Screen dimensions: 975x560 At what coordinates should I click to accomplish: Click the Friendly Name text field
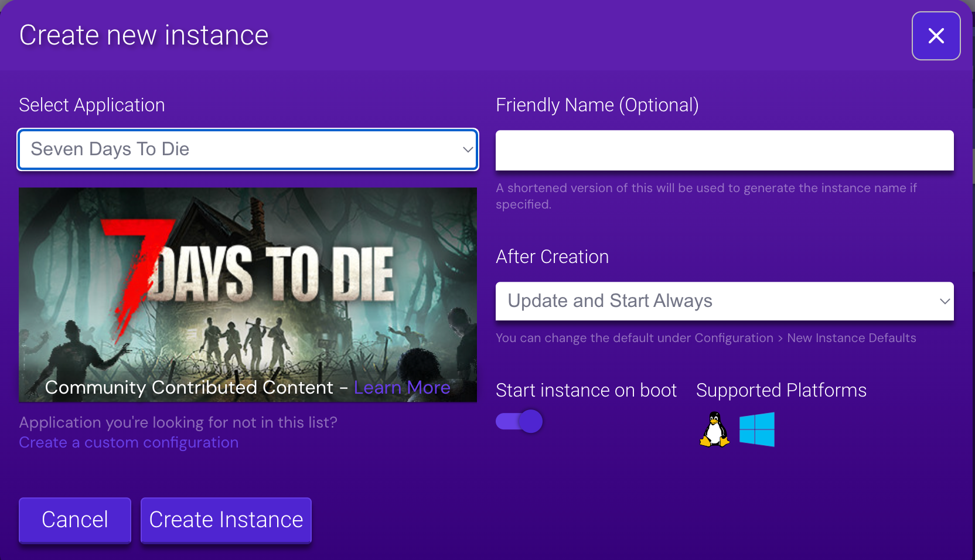[x=724, y=150]
